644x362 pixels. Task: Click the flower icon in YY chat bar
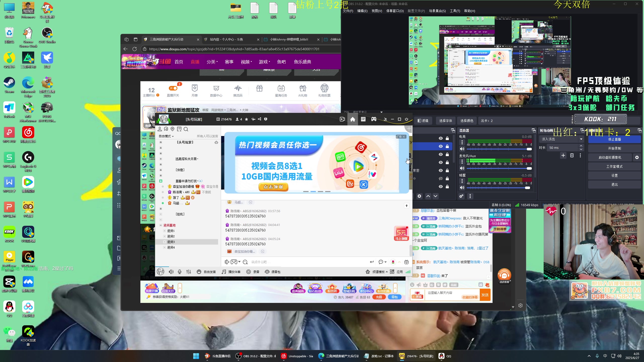pos(393,262)
